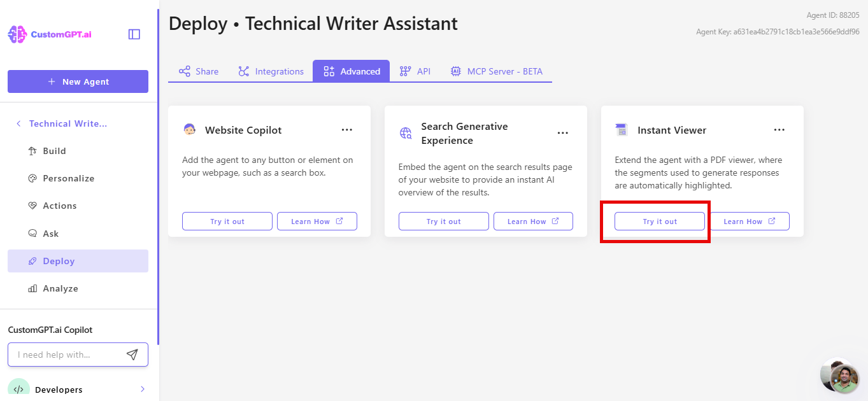Image resolution: width=868 pixels, height=401 pixels.
Task: Collapse the sidebar panel icon
Action: [x=134, y=34]
